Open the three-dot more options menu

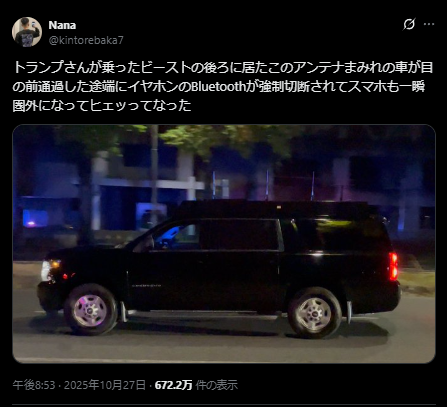click(429, 24)
